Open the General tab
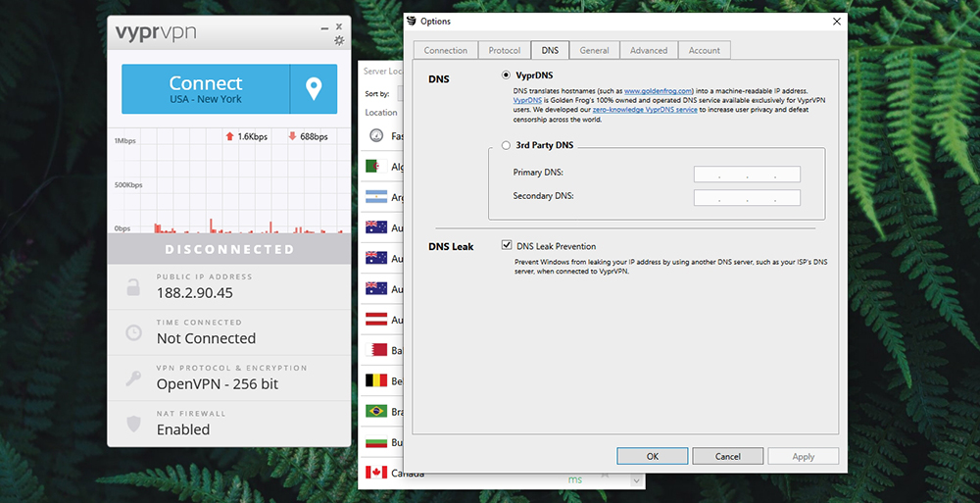Viewport: 980px width, 503px height. [x=595, y=51]
